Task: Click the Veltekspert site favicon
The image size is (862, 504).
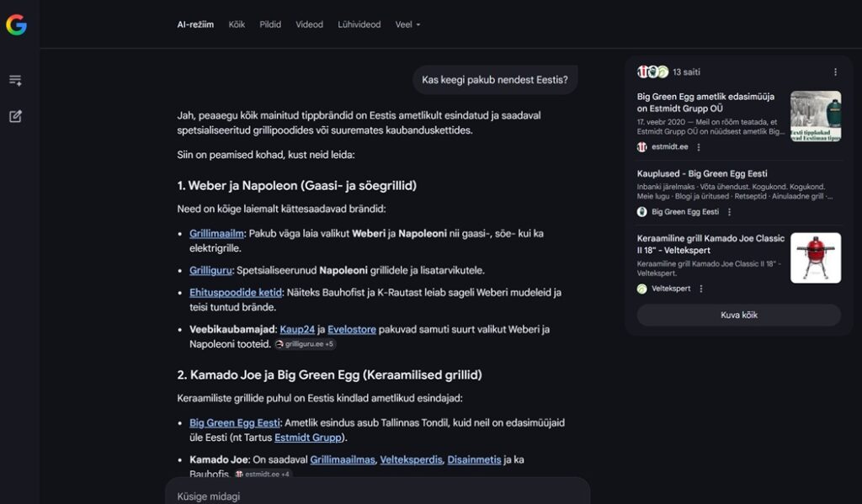Action: point(641,289)
